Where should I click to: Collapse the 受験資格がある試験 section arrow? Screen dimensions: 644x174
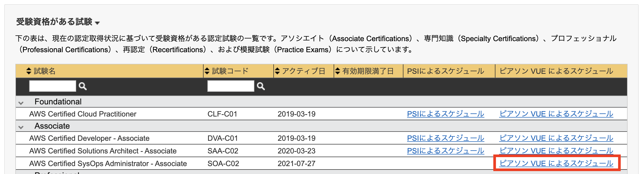click(97, 23)
